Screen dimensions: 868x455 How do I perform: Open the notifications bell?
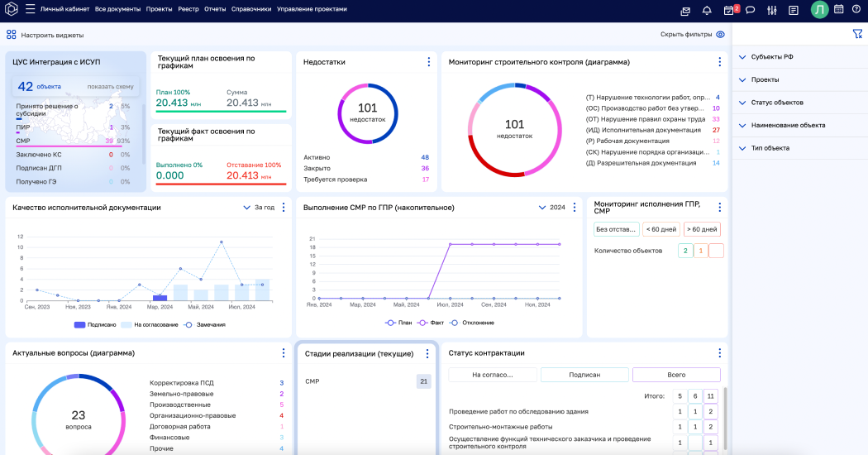(707, 11)
